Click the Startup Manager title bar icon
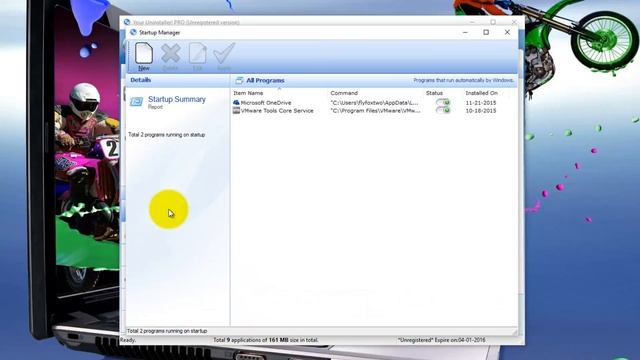The image size is (640, 360). (133, 32)
